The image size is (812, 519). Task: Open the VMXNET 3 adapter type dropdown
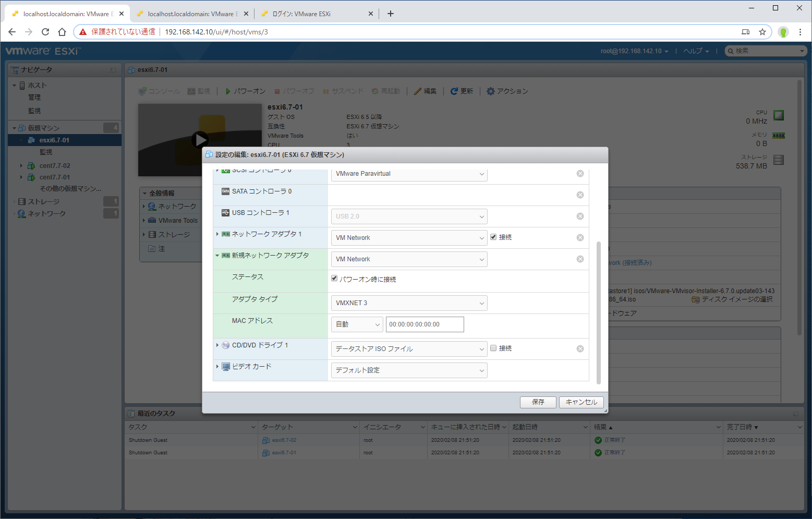point(409,303)
